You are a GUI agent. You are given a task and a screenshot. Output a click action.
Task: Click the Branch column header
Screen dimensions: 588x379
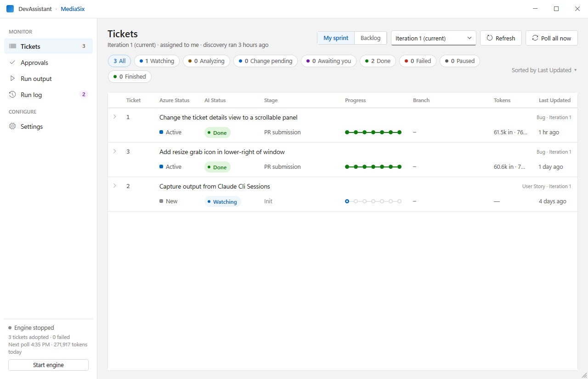click(x=421, y=100)
